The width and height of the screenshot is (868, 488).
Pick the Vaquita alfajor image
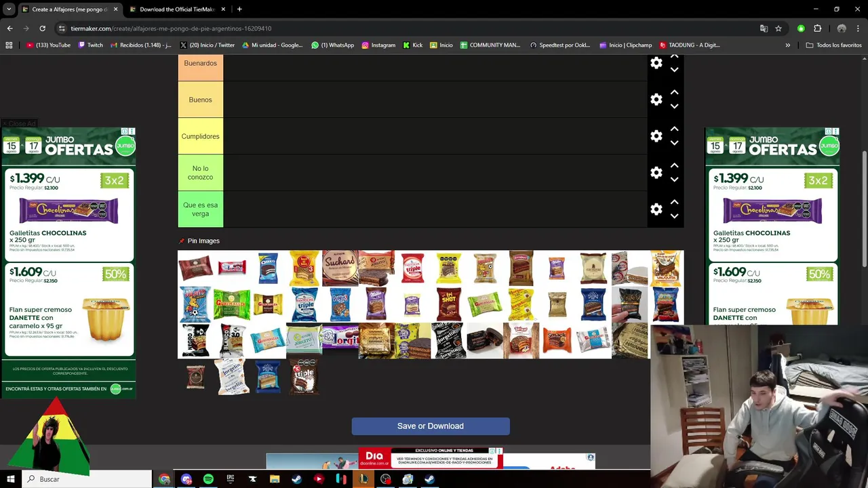(665, 268)
